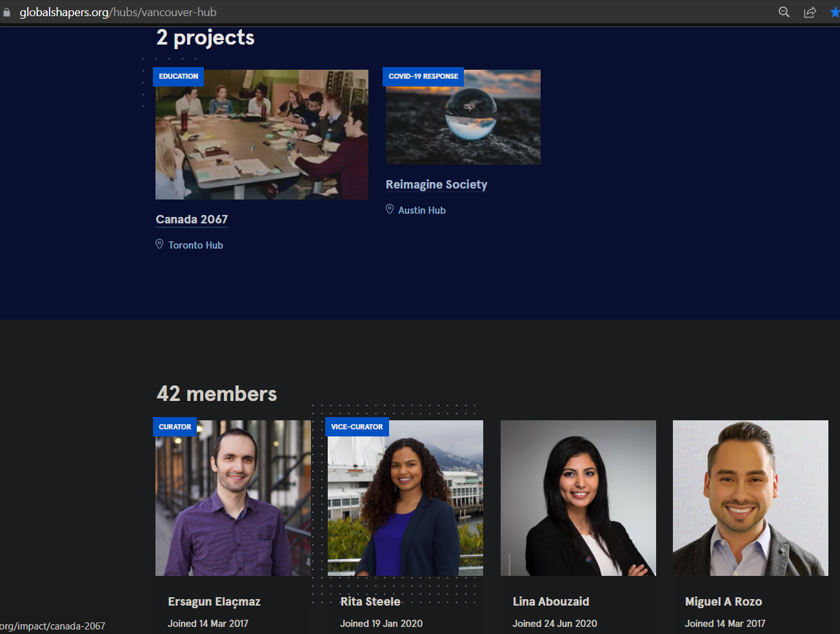Screen dimensions: 840x634
Task: Click the '42 members' heading
Action: (217, 394)
